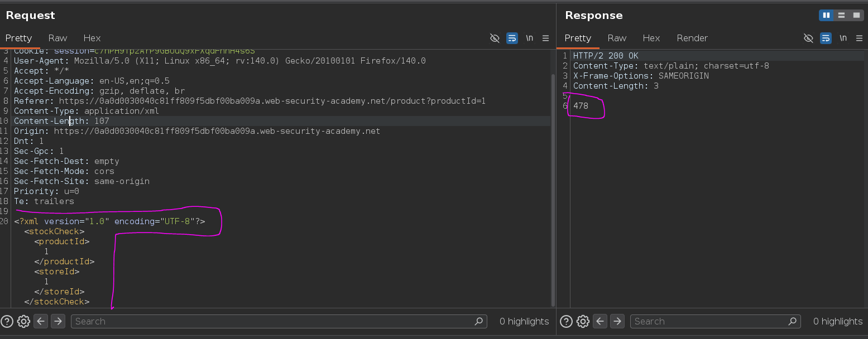
Task: Click the User-Agent header line
Action: pyautogui.click(x=220, y=61)
